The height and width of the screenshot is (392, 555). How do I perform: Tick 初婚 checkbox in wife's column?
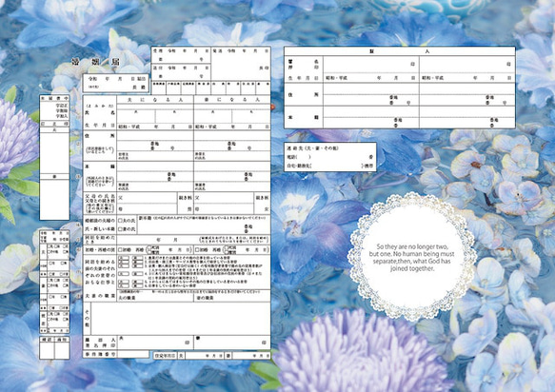(197, 250)
